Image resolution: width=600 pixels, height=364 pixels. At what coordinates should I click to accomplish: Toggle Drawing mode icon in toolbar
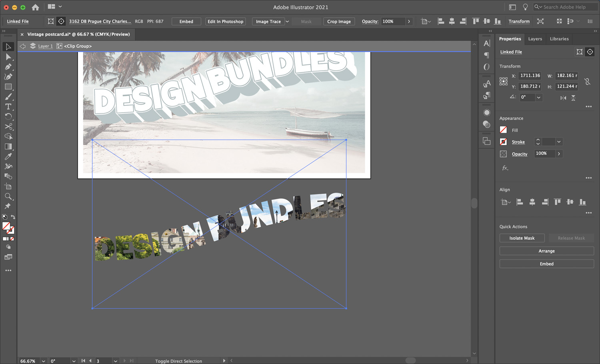pyautogui.click(x=8, y=247)
